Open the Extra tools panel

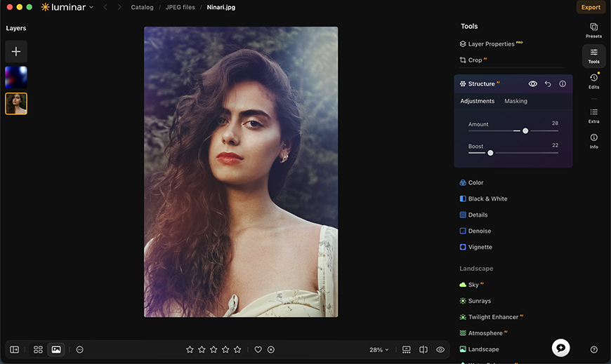(593, 116)
